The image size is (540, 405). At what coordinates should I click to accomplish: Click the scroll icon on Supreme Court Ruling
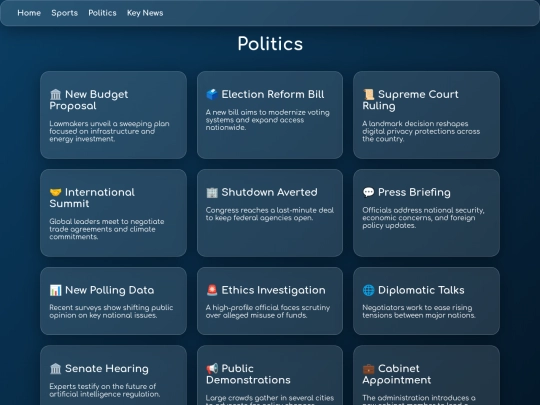point(368,94)
